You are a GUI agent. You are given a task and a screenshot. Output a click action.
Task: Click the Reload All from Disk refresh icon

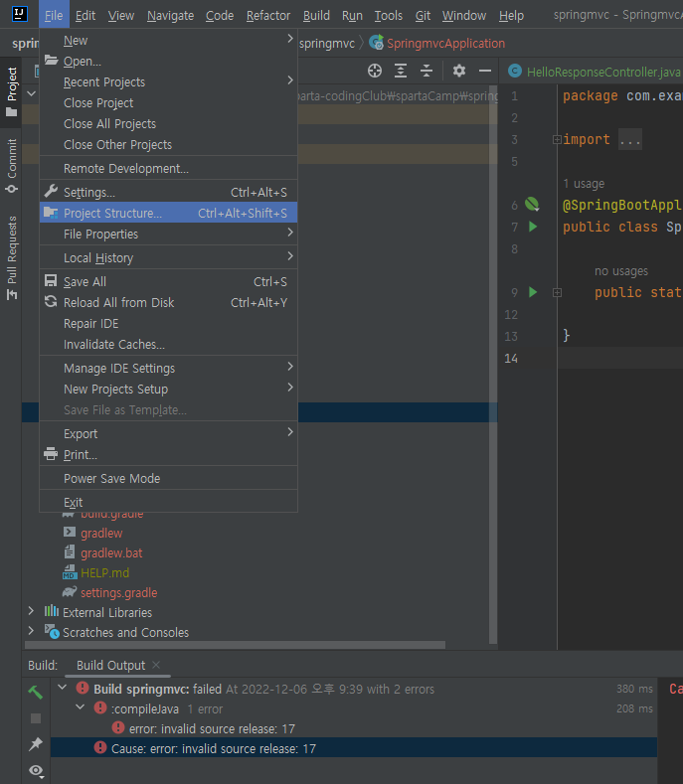(x=51, y=301)
